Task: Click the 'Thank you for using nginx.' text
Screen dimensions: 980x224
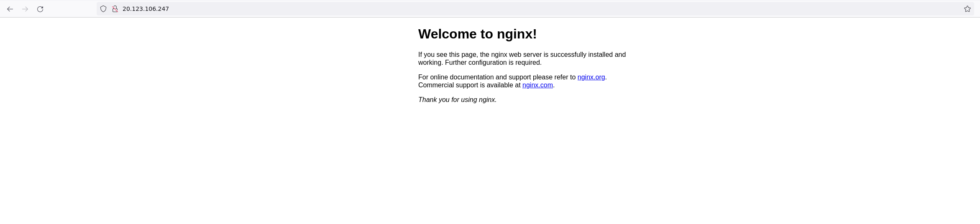Action: [x=457, y=100]
